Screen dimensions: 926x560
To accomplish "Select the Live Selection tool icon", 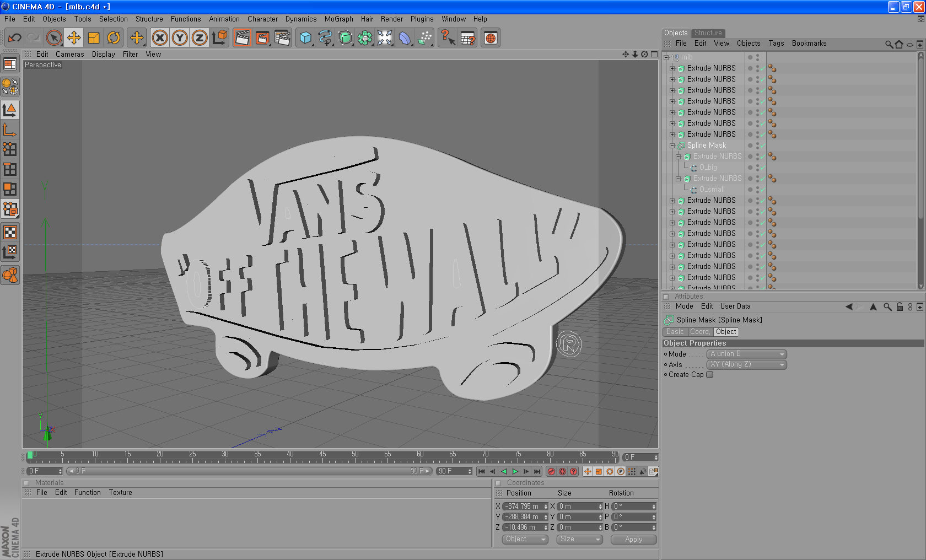I will pos(54,38).
